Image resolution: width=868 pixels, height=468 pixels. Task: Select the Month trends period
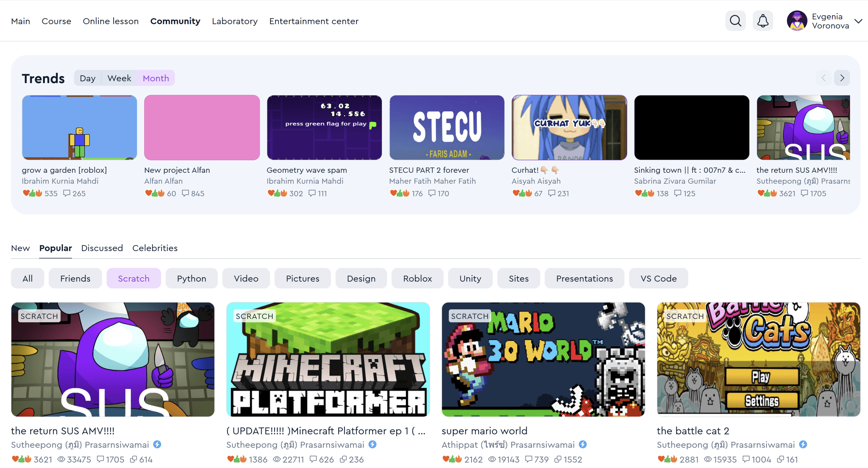156,78
